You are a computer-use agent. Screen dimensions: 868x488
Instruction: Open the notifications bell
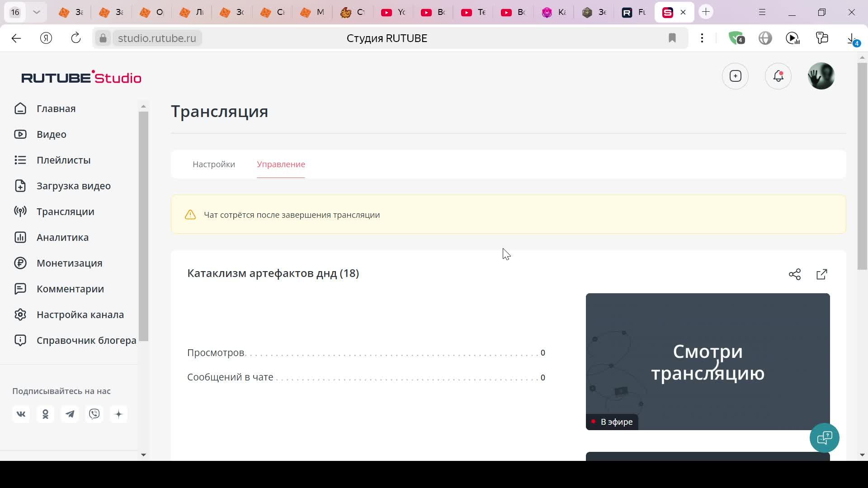pos(778,76)
